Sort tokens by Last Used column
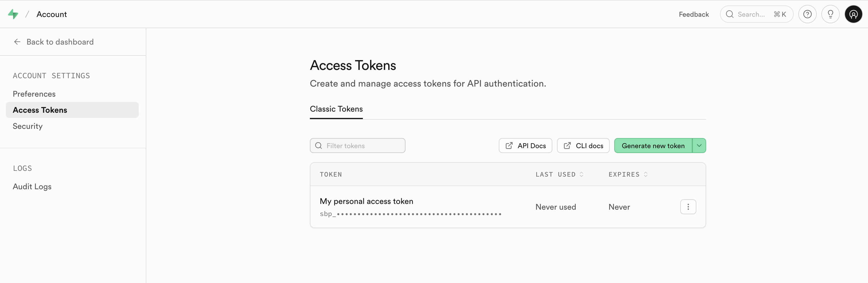Image resolution: width=868 pixels, height=283 pixels. (x=581, y=174)
